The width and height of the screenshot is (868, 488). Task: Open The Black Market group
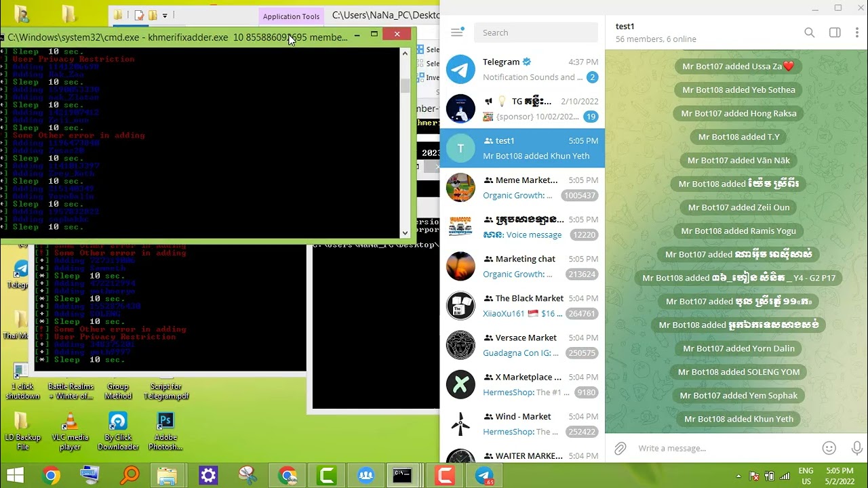pos(522,306)
